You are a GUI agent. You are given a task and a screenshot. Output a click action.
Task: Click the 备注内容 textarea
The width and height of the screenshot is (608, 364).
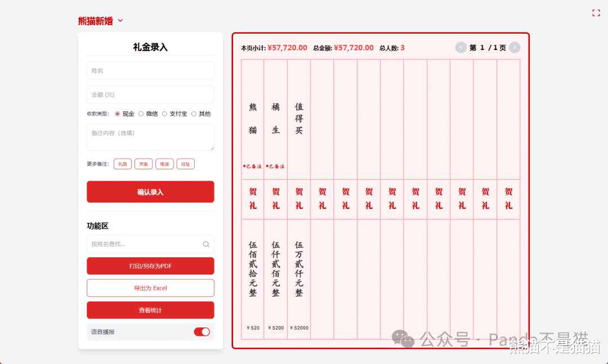150,137
